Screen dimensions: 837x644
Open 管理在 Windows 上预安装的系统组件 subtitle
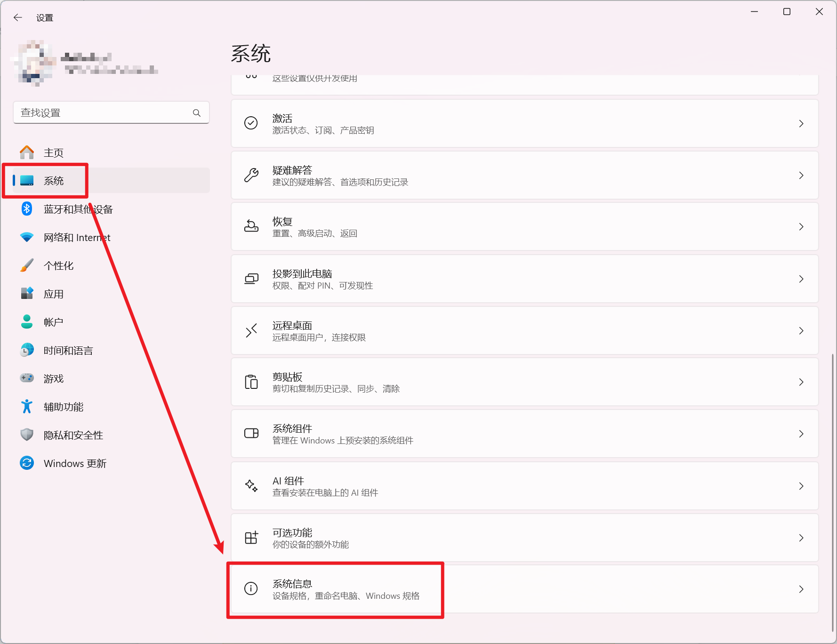343,441
